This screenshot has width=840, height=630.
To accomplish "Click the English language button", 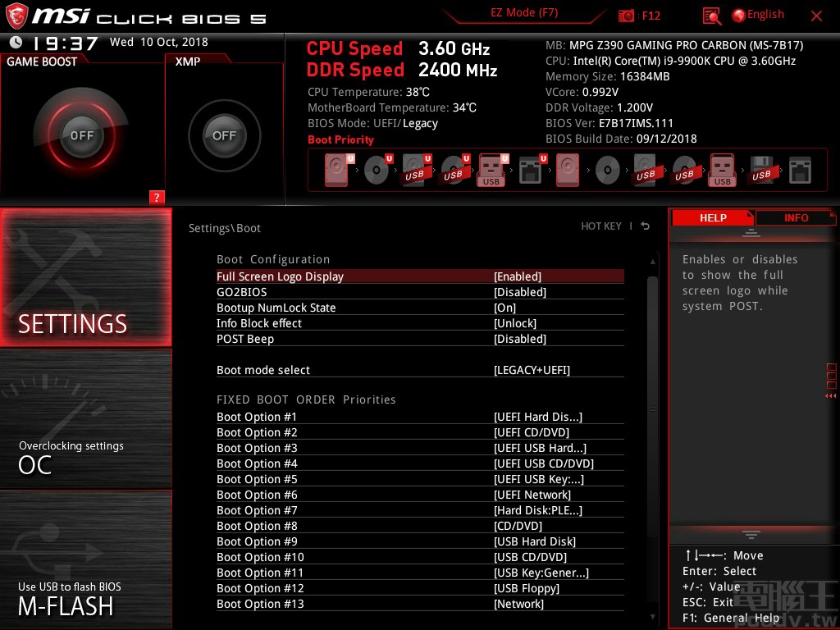I will click(765, 15).
